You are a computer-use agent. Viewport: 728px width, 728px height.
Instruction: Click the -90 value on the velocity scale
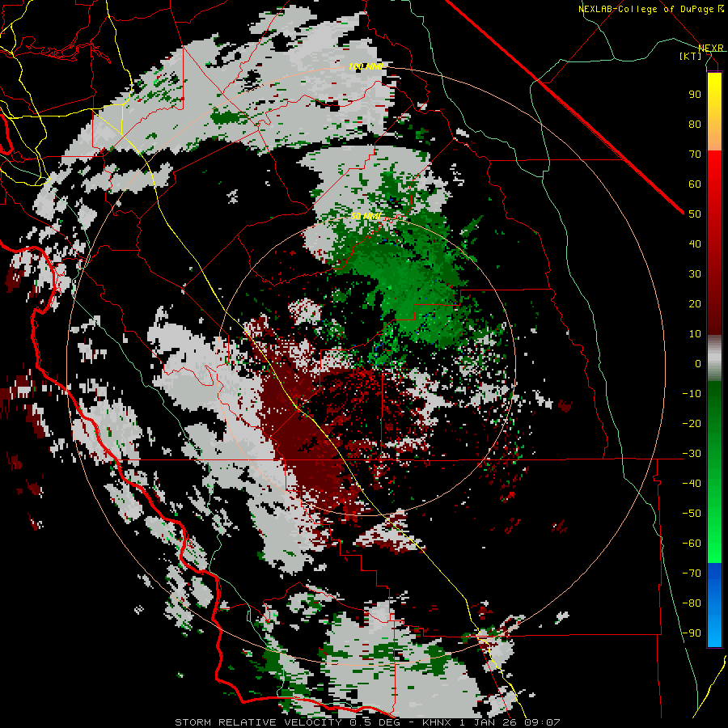pyautogui.click(x=692, y=633)
